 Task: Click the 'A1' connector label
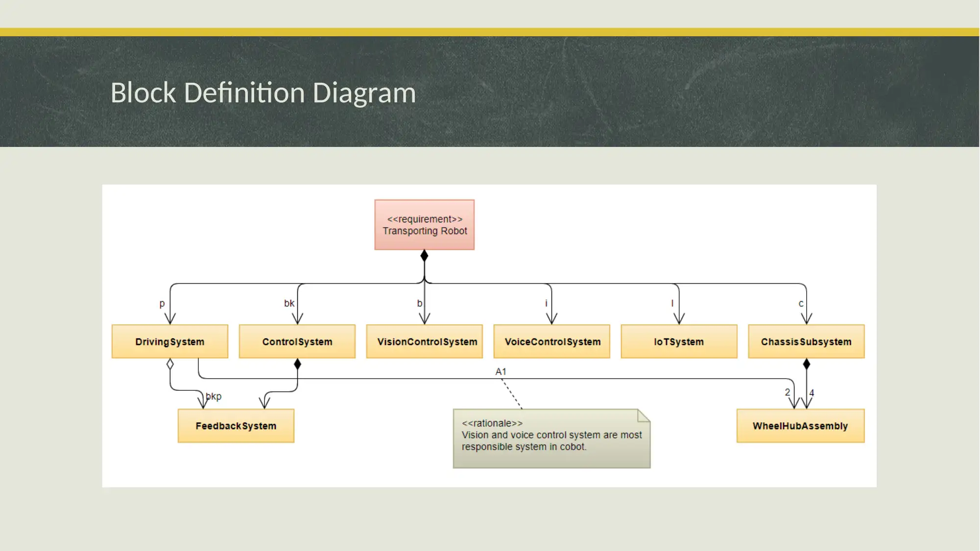pos(501,372)
